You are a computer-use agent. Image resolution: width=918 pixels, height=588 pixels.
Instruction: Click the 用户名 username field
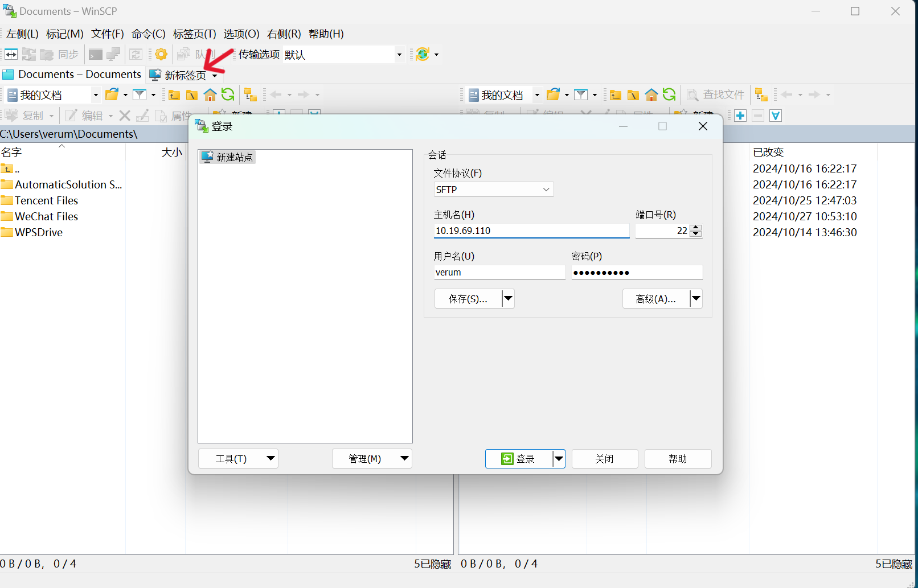click(x=499, y=272)
